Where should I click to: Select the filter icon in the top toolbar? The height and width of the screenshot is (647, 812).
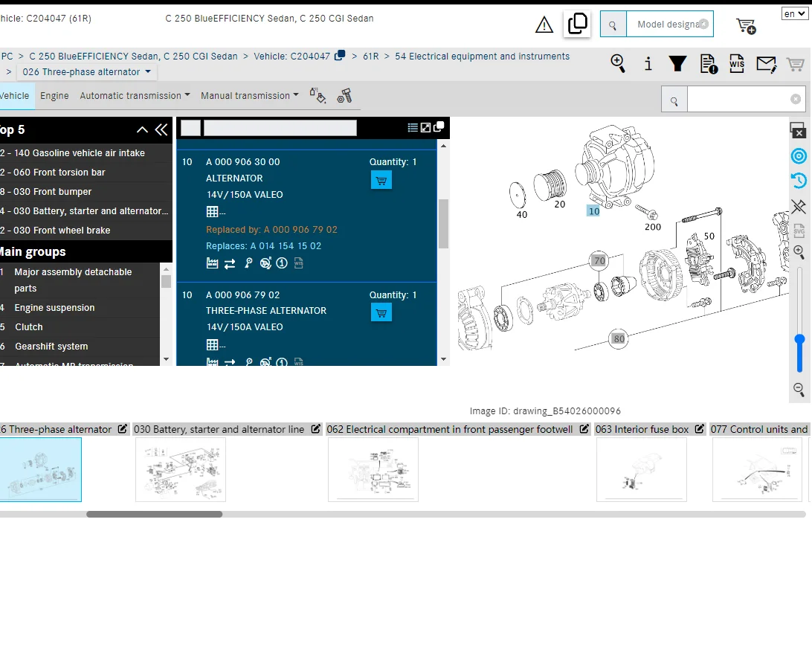(x=677, y=63)
